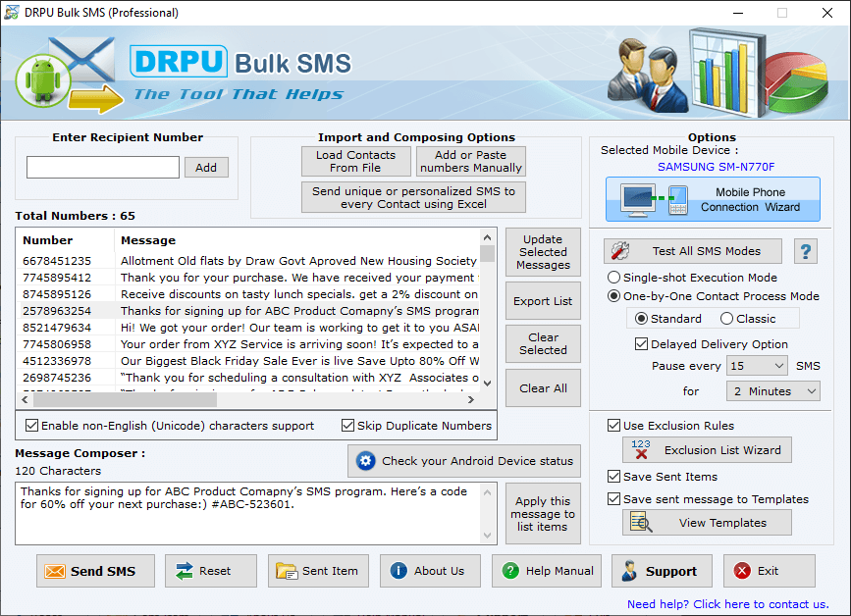
Task: Click the Export List button
Action: point(543,301)
